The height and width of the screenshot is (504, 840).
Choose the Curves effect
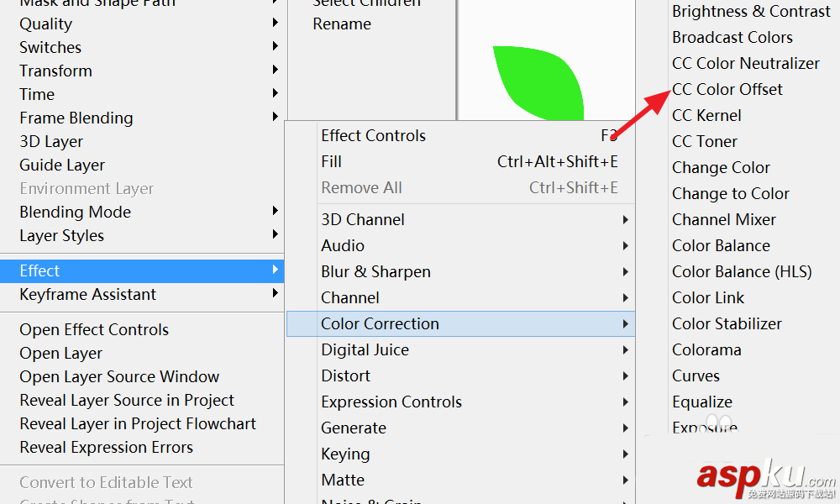pos(696,375)
